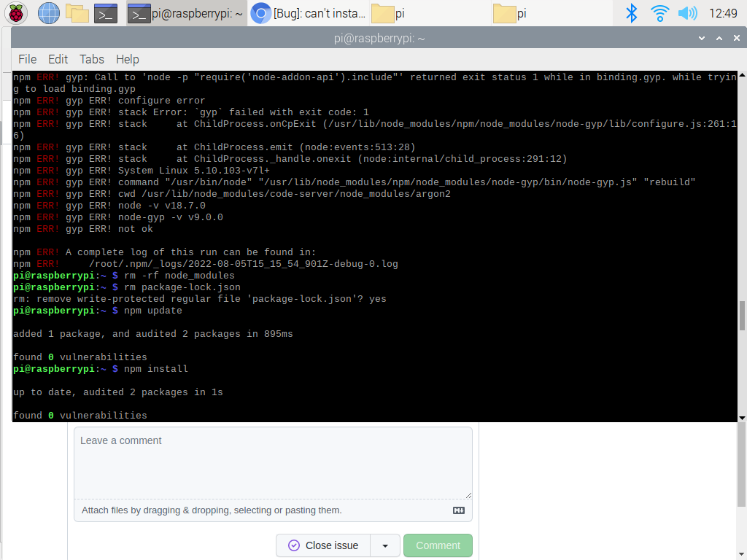
Task: Click the terminal window title text
Action: pyautogui.click(x=379, y=38)
